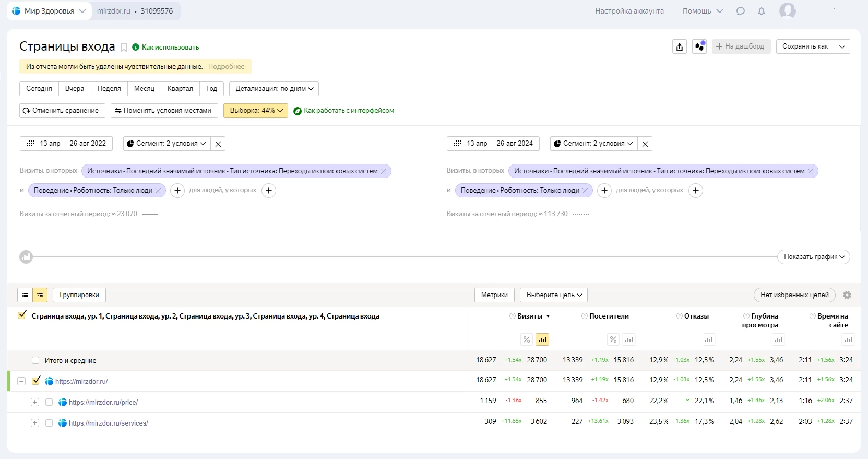Remove the 2022 segment with X button
This screenshot has width=868, height=459.
pyautogui.click(x=218, y=144)
